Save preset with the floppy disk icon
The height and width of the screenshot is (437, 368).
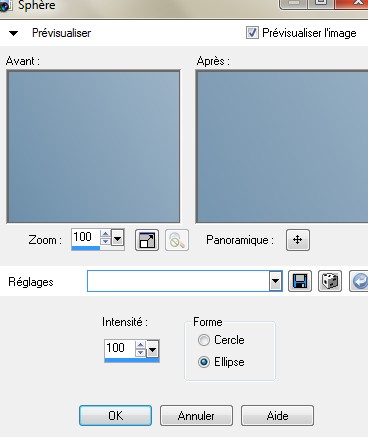(300, 281)
